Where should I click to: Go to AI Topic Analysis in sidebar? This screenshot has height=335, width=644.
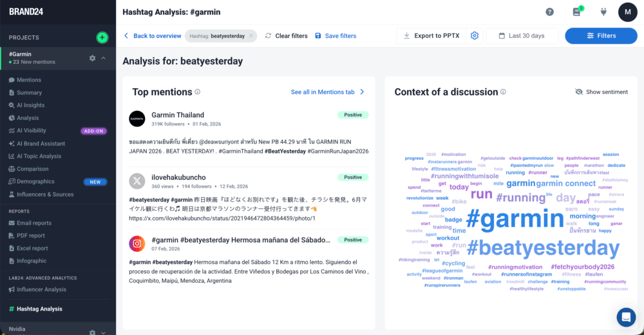(x=39, y=156)
